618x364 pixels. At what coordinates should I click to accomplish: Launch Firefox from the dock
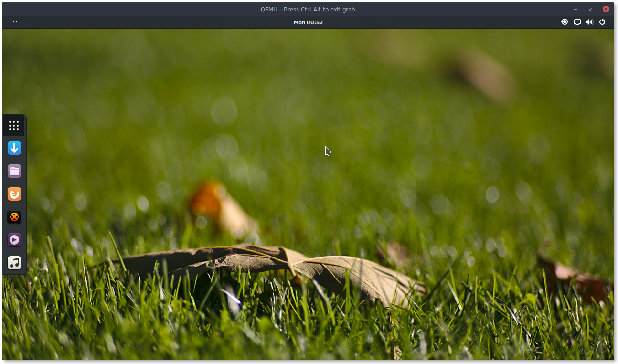[14, 194]
